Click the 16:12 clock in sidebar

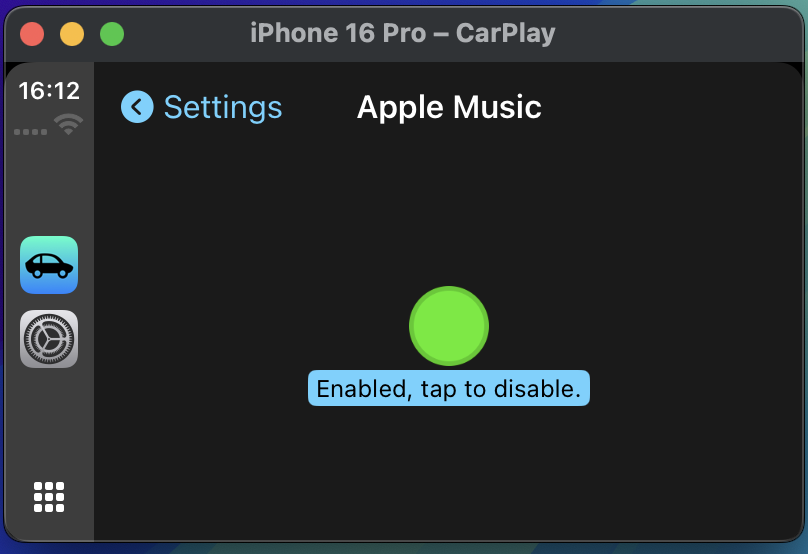(49, 91)
